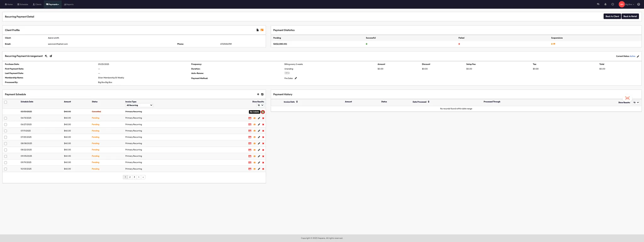This screenshot has width=644, height=242.
Task: Click the credit card icon for the 06/13/2025 payment
Action: point(250,118)
